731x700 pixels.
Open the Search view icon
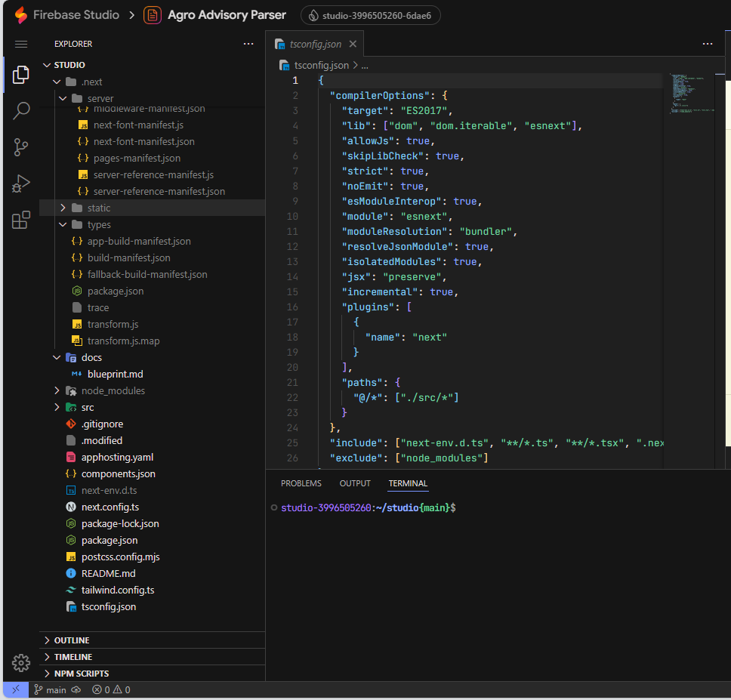[x=21, y=111]
